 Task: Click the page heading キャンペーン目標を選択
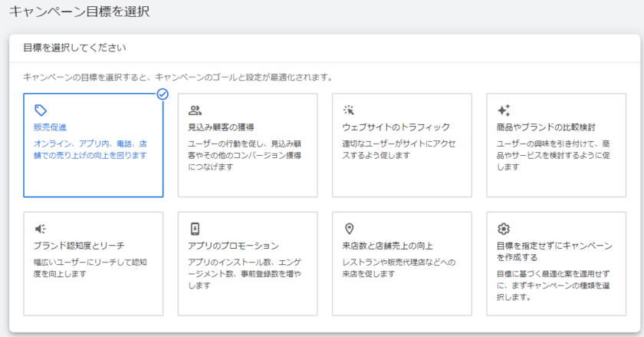[x=79, y=11]
